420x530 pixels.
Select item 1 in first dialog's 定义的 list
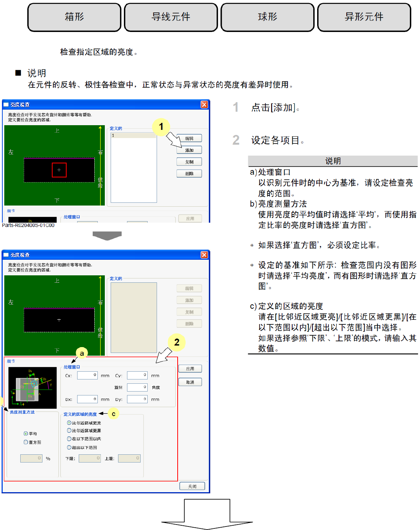pos(134,135)
